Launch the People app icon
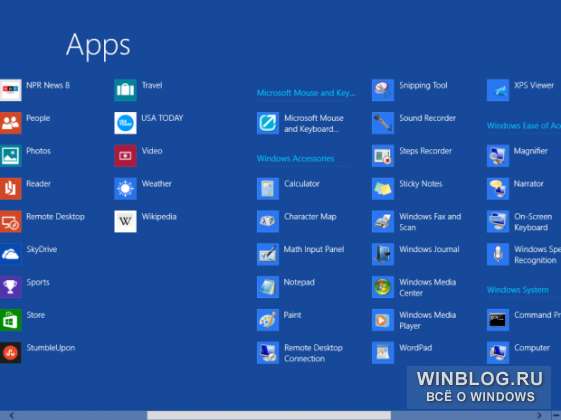Screen dimensions: 561x420 pyautogui.click(x=10, y=123)
